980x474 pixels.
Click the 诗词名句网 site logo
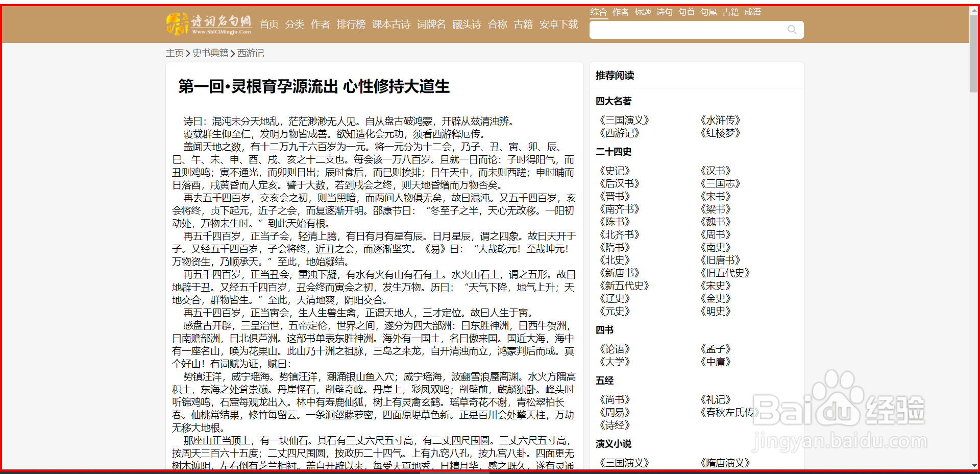point(209,24)
